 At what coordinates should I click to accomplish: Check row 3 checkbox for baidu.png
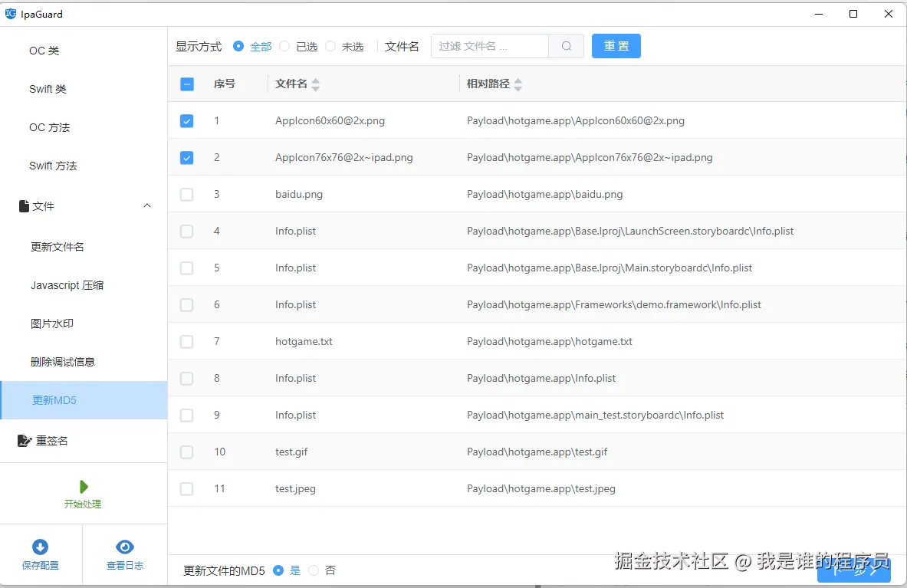(x=186, y=194)
